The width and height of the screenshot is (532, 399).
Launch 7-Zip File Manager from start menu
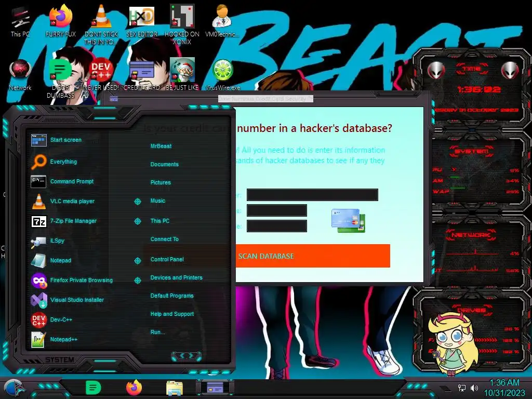pyautogui.click(x=73, y=221)
